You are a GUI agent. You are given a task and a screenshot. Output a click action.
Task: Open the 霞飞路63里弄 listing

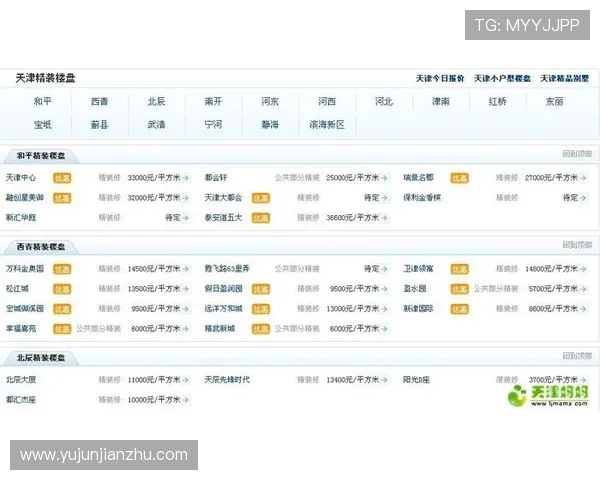tap(227, 269)
